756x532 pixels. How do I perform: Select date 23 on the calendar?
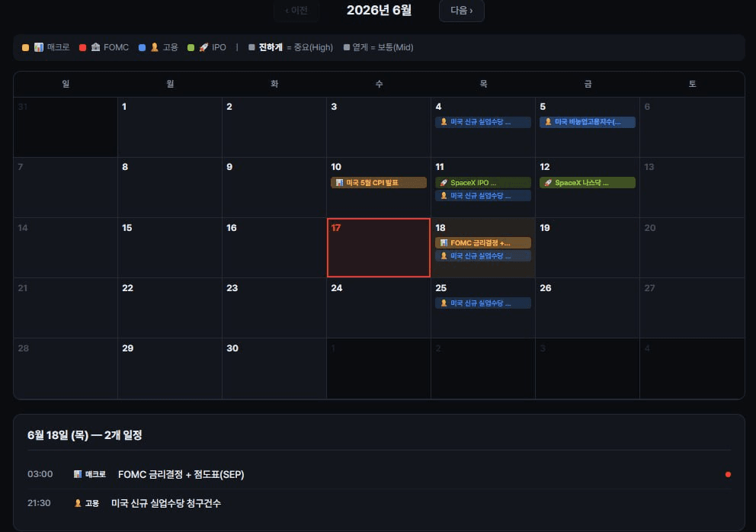pyautogui.click(x=274, y=308)
